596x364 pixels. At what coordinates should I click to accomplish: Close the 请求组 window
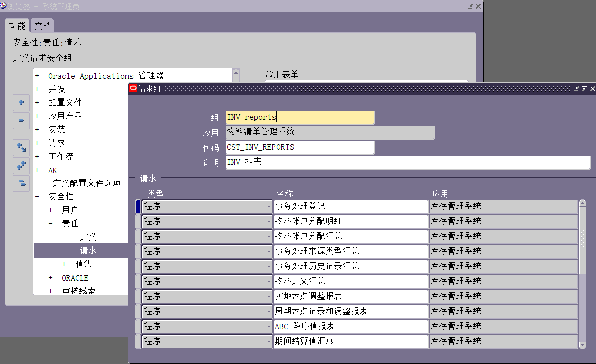(592, 89)
